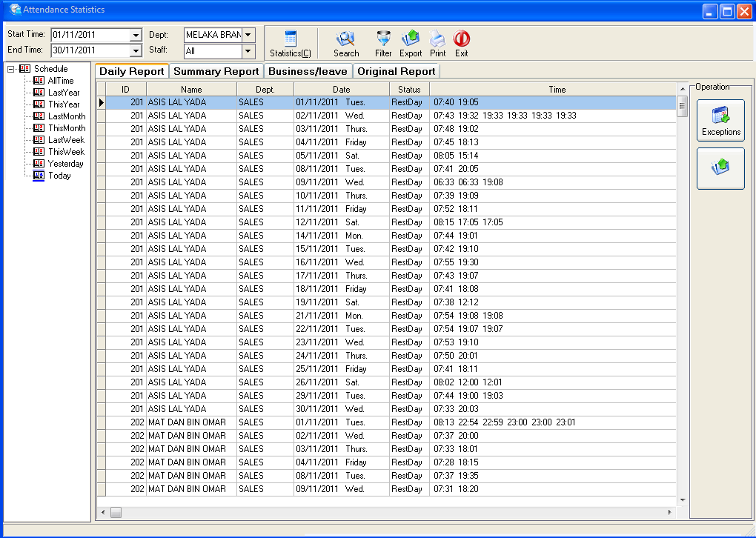Click time cell '07:31 18:20'
This screenshot has width=756, height=538.
tap(552, 489)
